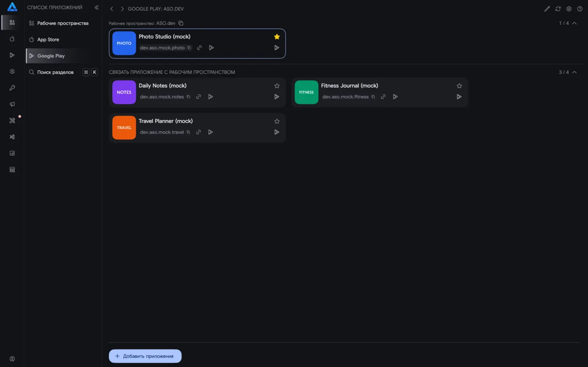Open Travel Planner (mock) title

[x=166, y=121]
